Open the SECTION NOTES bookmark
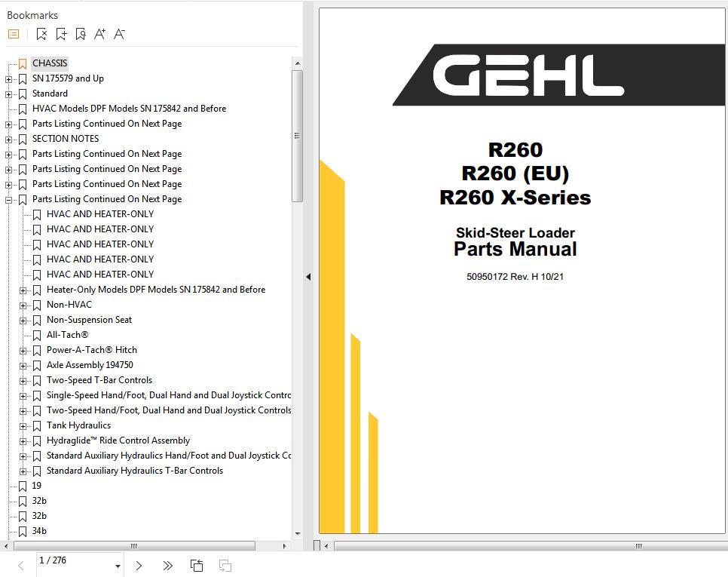This screenshot has height=577, width=728. pos(66,139)
